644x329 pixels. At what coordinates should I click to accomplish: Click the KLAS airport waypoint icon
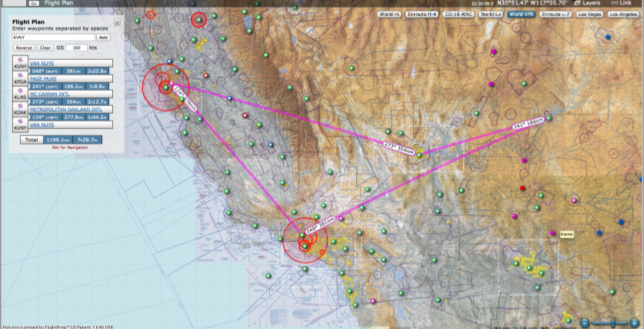point(19,95)
